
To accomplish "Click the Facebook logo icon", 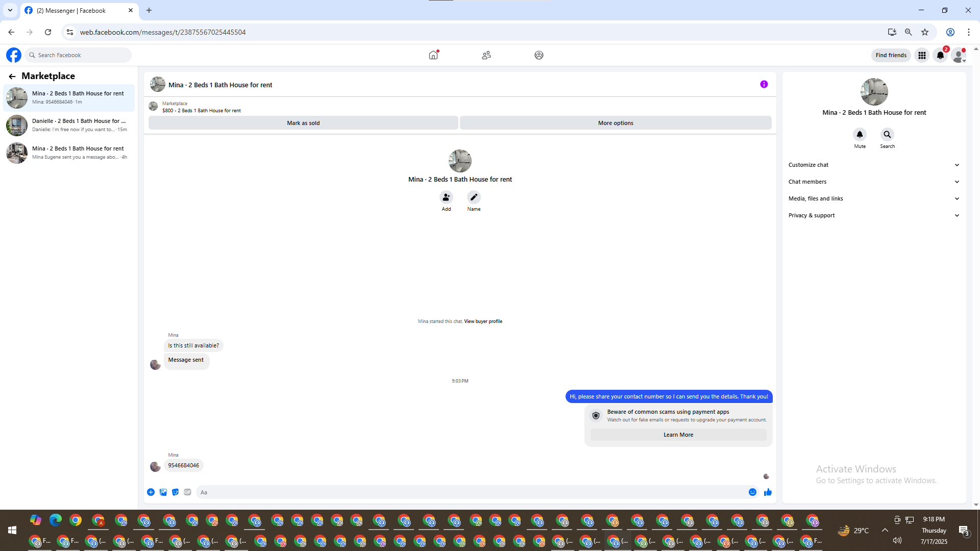I will 14,55.
